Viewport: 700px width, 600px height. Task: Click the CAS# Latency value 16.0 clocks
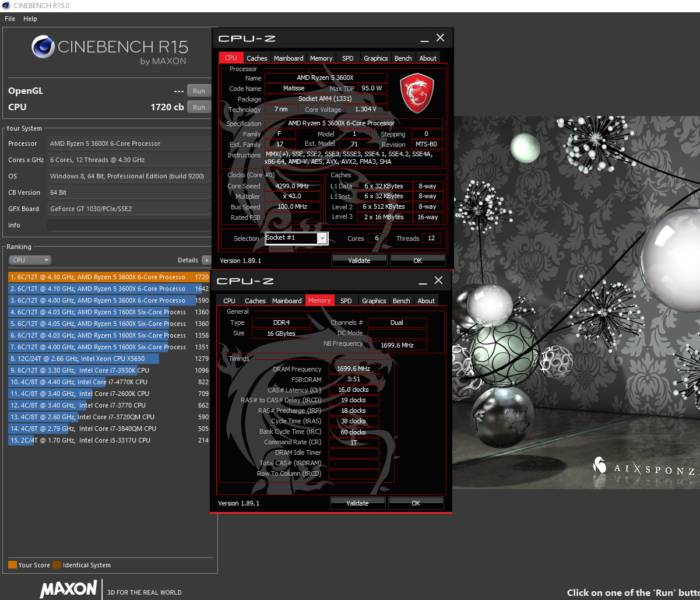[354, 390]
